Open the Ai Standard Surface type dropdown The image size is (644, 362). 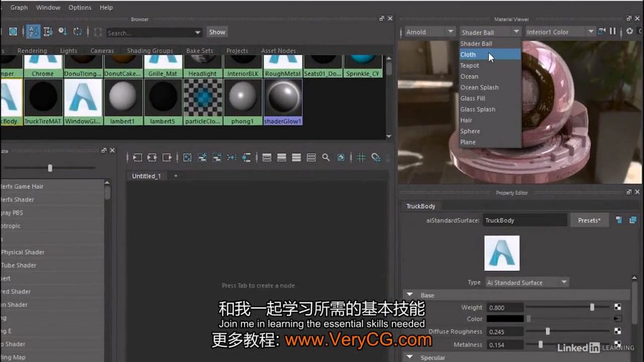click(x=527, y=282)
